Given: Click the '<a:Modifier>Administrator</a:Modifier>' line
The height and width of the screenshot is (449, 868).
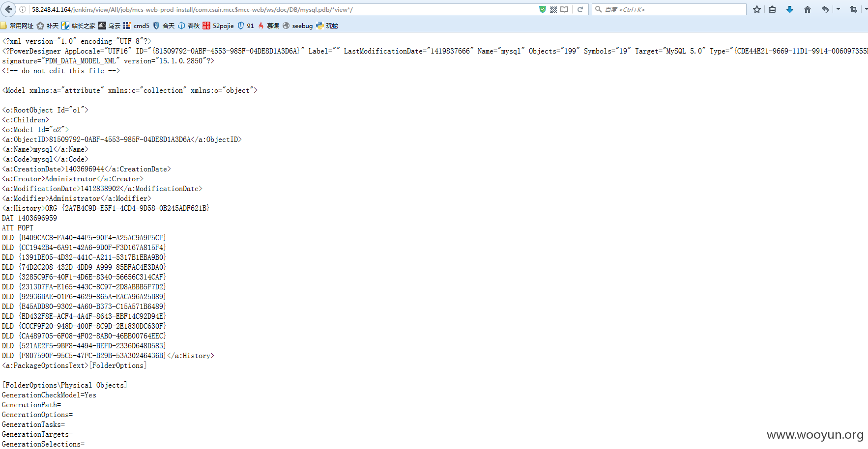Looking at the screenshot, I should tap(77, 198).
